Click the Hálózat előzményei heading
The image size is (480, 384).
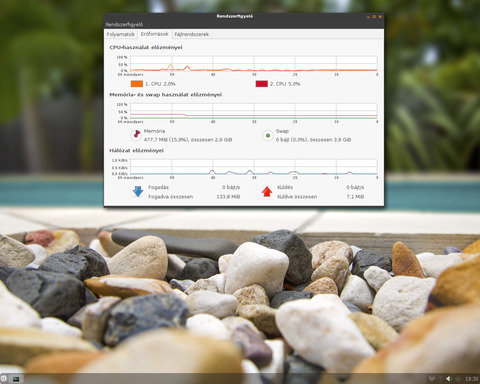[136, 151]
